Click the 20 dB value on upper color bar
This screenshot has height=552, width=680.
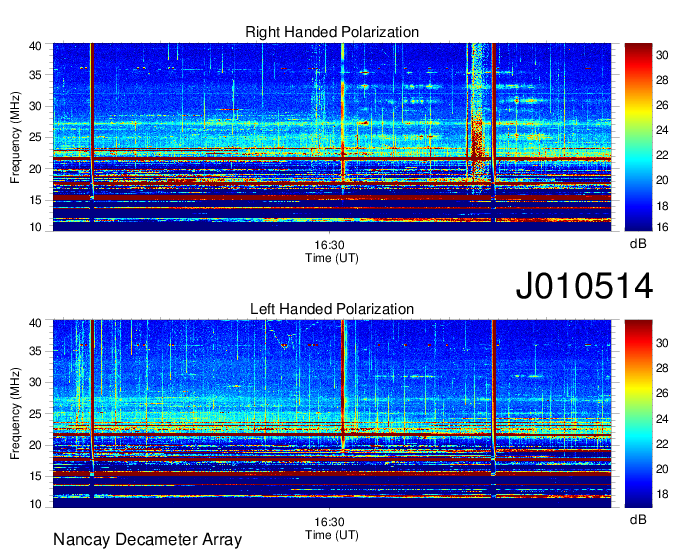[x=662, y=180]
